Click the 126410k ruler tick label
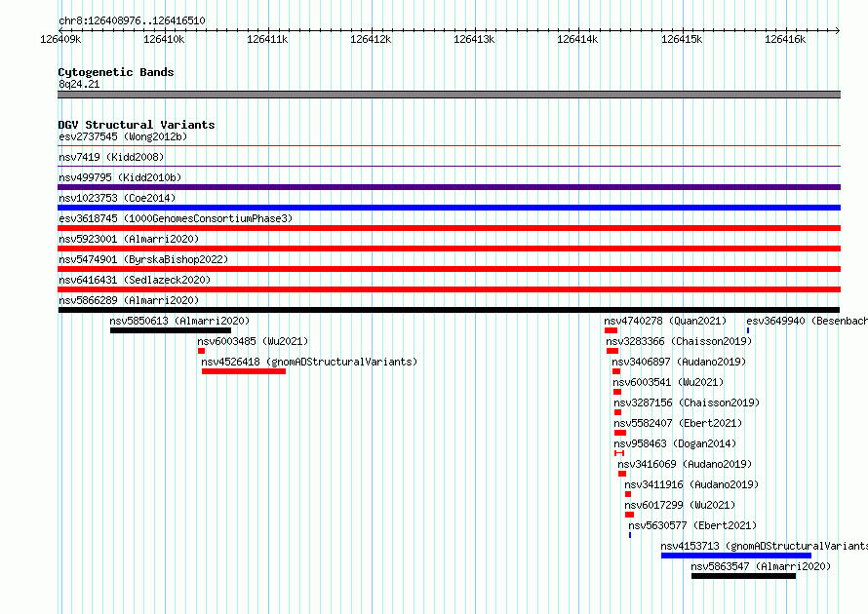Image resolution: width=868 pixels, height=614 pixels. click(x=164, y=39)
